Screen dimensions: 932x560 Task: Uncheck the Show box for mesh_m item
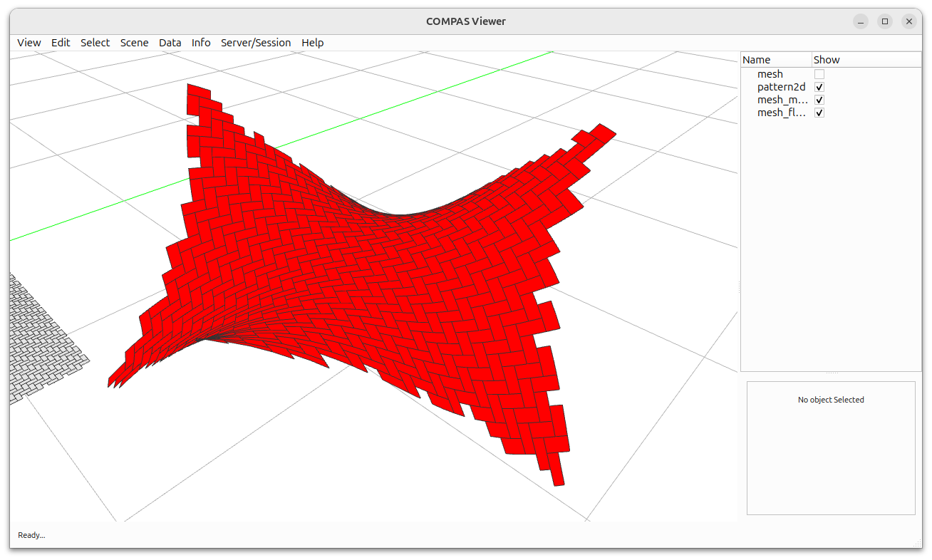819,100
